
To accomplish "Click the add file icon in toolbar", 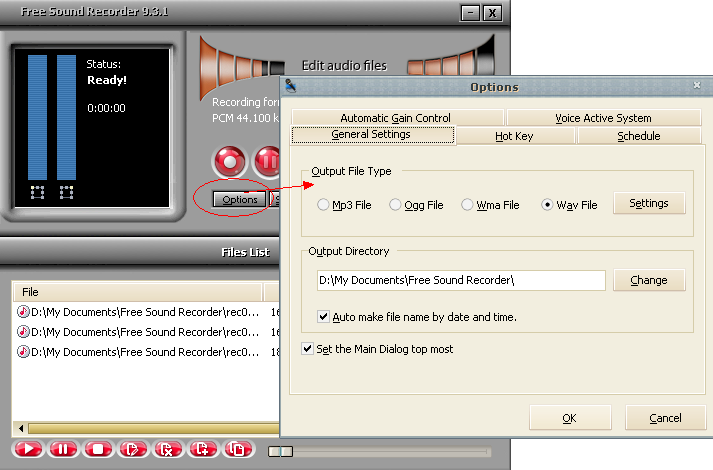I will pos(203,449).
